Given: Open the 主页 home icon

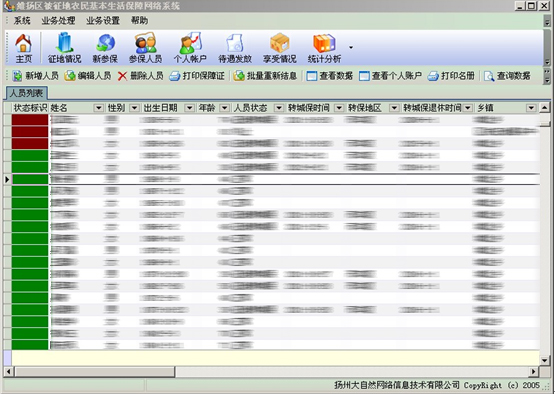Looking at the screenshot, I should point(23,48).
